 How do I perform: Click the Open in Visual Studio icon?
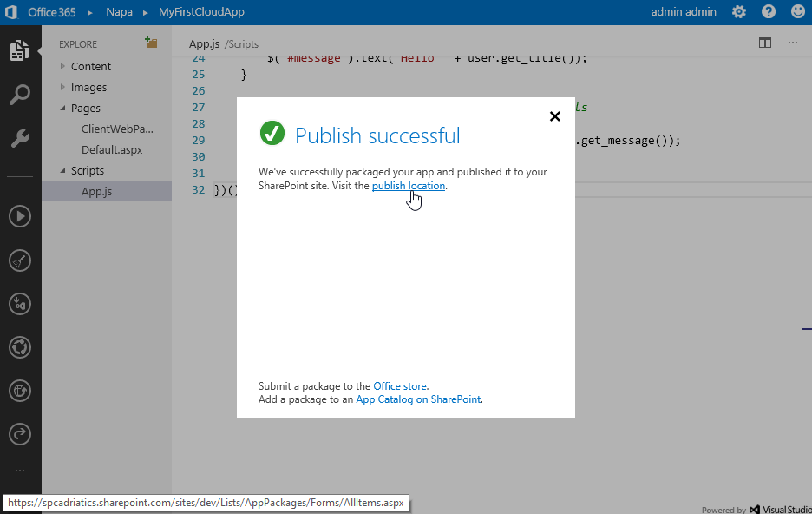(x=19, y=304)
